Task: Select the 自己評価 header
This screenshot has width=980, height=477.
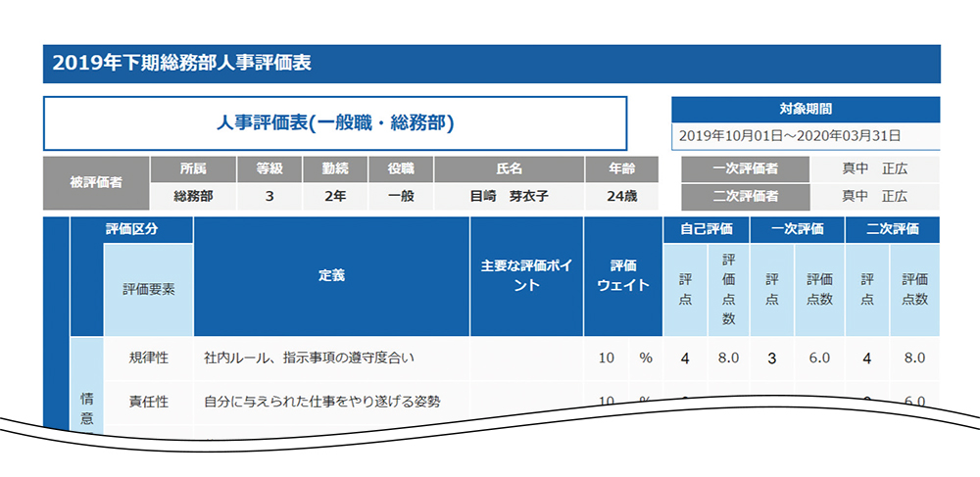Action: (707, 229)
